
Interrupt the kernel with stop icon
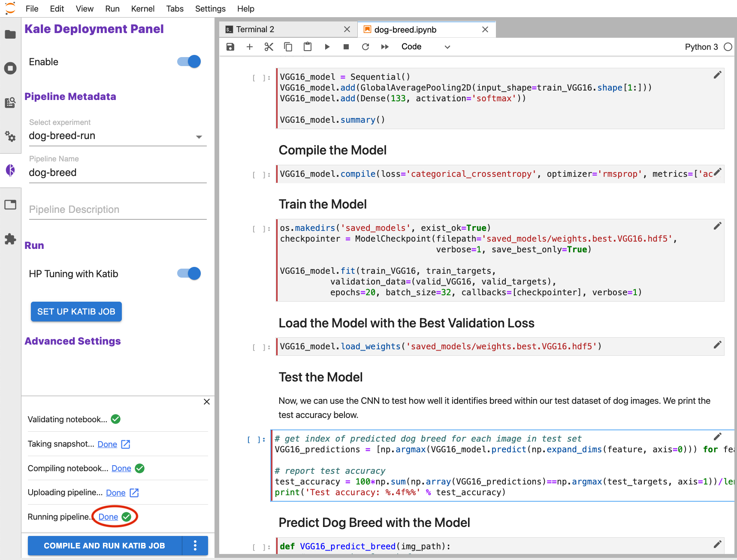point(346,47)
